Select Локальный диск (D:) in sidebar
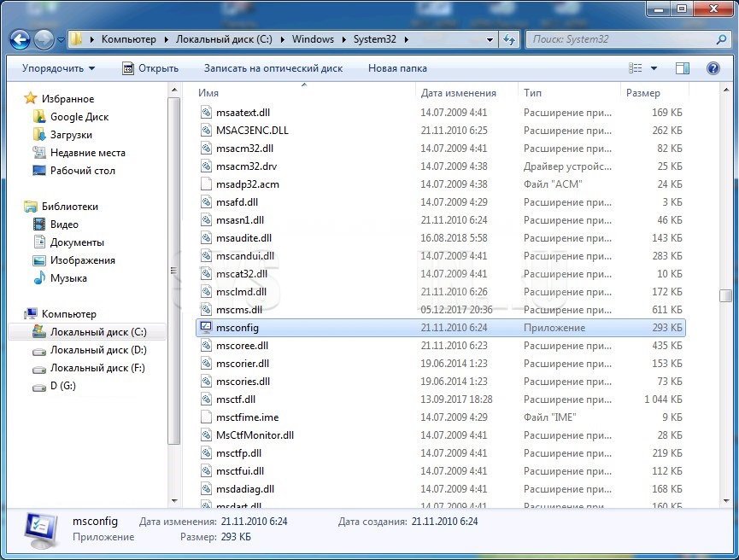This screenshot has width=739, height=560. tap(97, 350)
